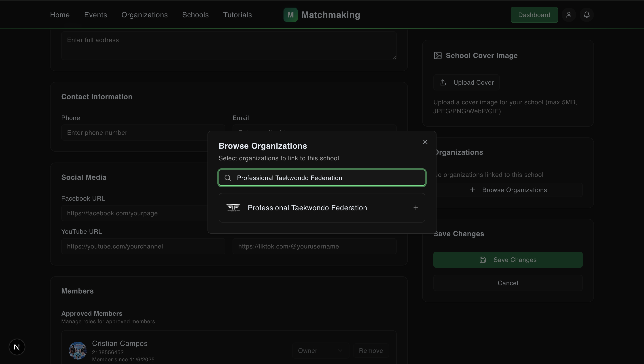Screen dimensions: 644x364
Task: Close the Browse Organizations dialog
Action: coord(425,142)
